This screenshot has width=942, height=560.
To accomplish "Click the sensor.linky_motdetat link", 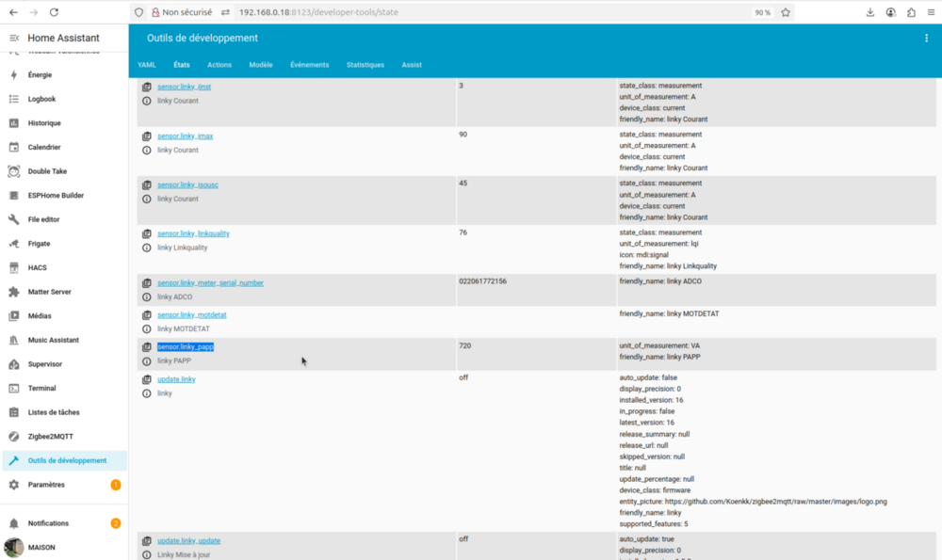I will 191,315.
